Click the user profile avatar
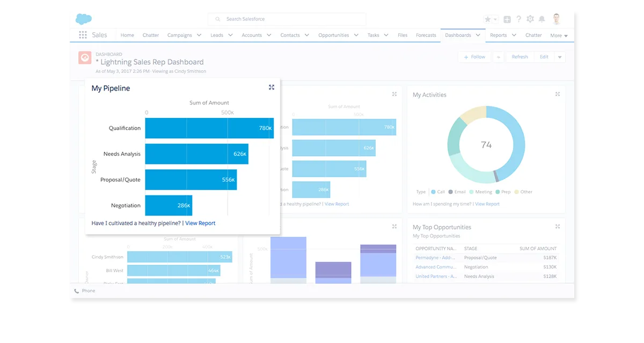Screen dimensions: 644x343 (x=557, y=19)
